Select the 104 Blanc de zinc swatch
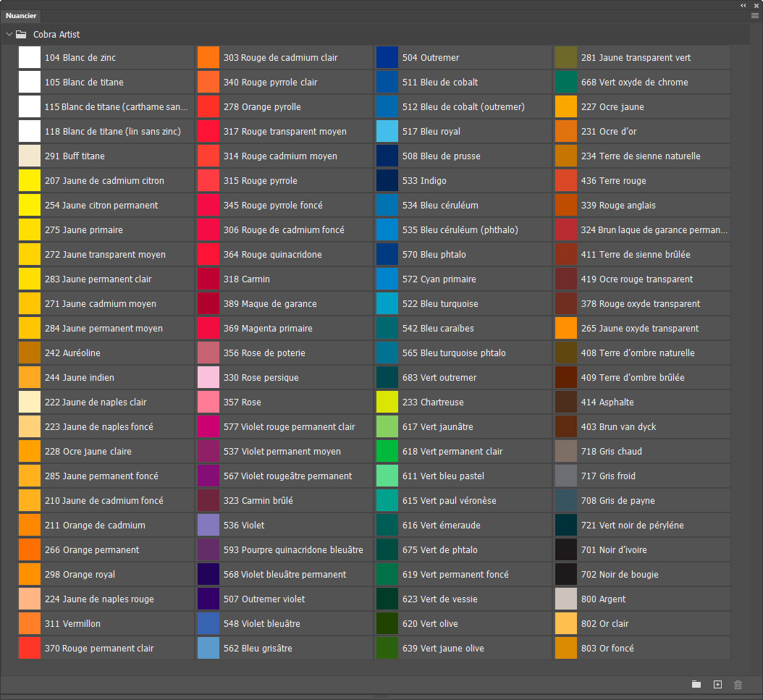The height and width of the screenshot is (700, 763). click(29, 57)
